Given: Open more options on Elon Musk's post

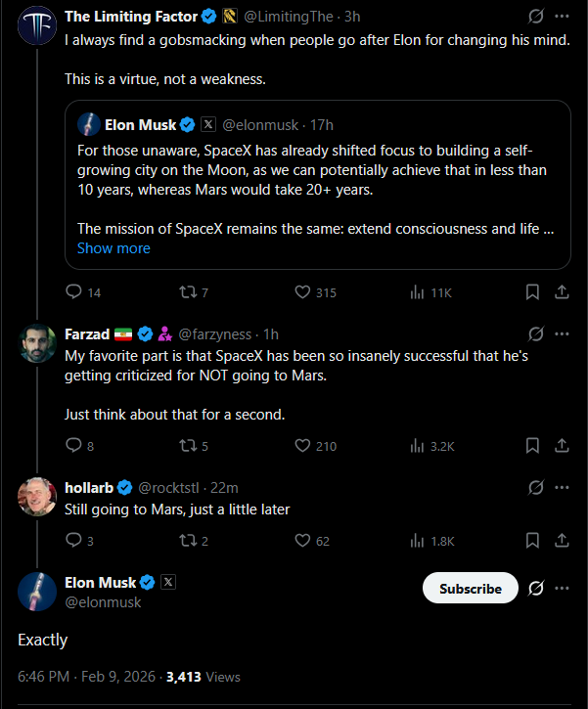Looking at the screenshot, I should [562, 588].
